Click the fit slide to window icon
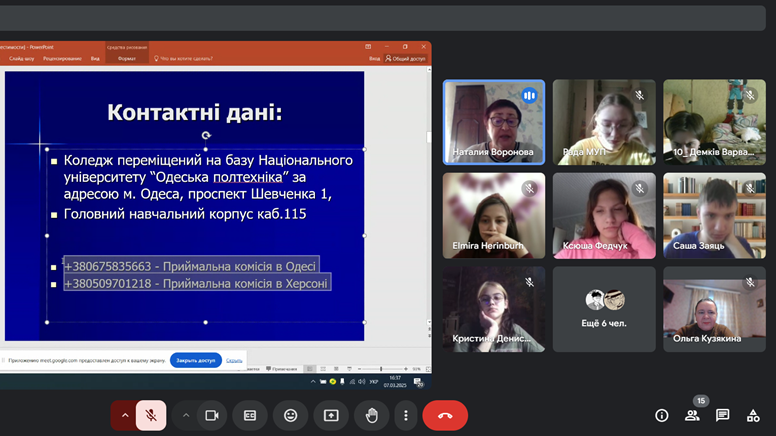Screen dimensions: 776x436 [428, 369]
